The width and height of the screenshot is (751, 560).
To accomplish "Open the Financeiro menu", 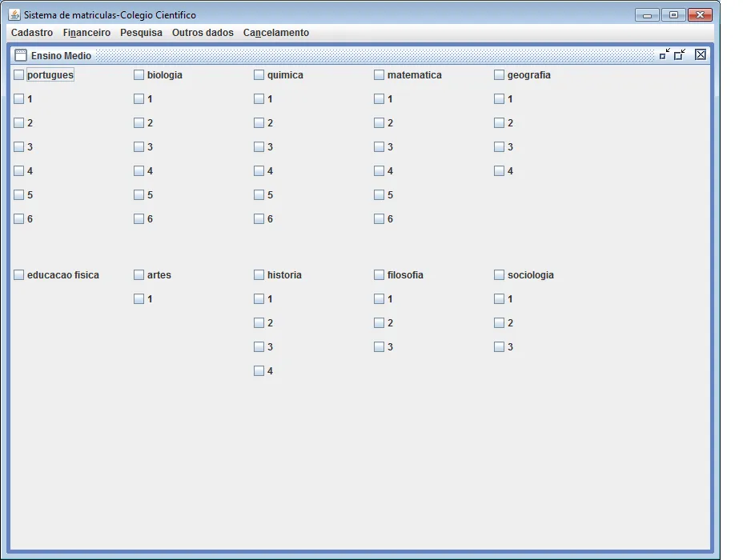I will (86, 33).
